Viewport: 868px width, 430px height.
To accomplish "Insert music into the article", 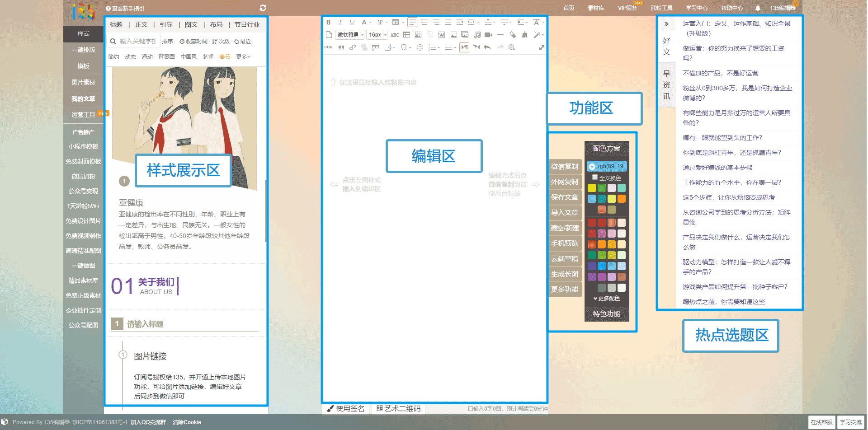I will click(477, 35).
